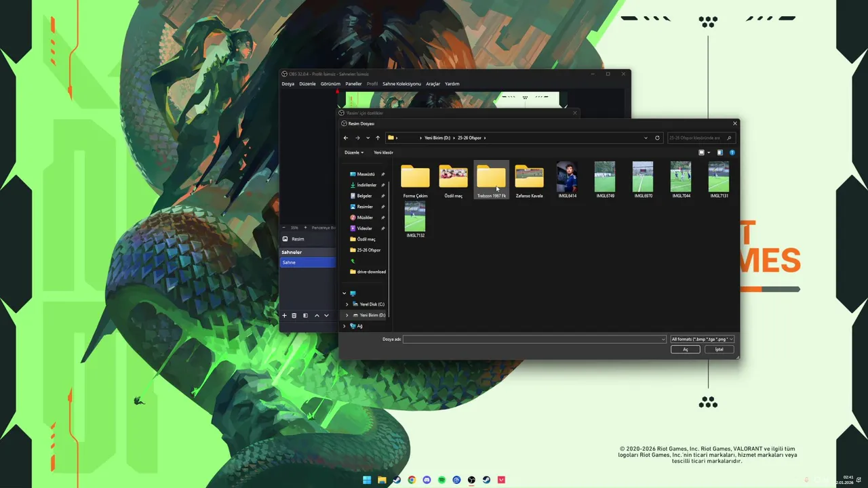This screenshot has height=488, width=868.
Task: Open the Dosya menu in OBS
Action: pyautogui.click(x=288, y=84)
